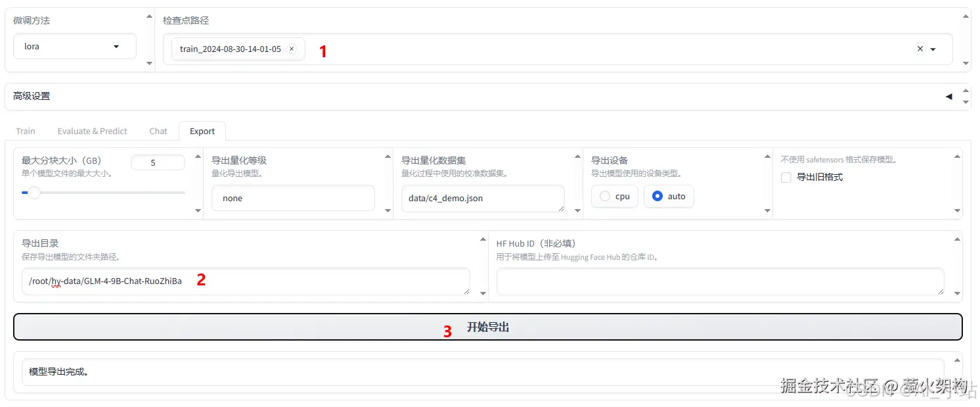This screenshot has height=407, width=980.
Task: Click the 模型导出完成 status box
Action: (x=483, y=372)
